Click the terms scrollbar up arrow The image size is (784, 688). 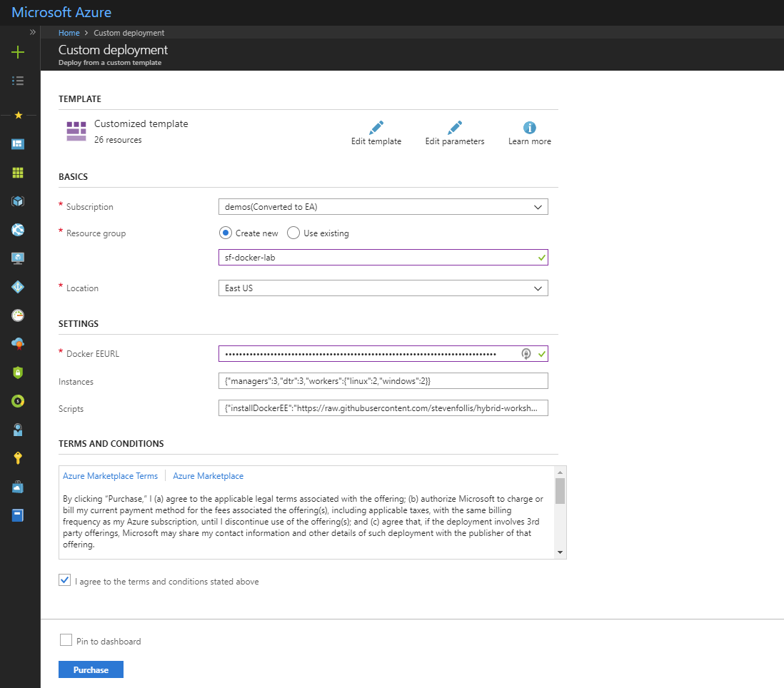560,472
